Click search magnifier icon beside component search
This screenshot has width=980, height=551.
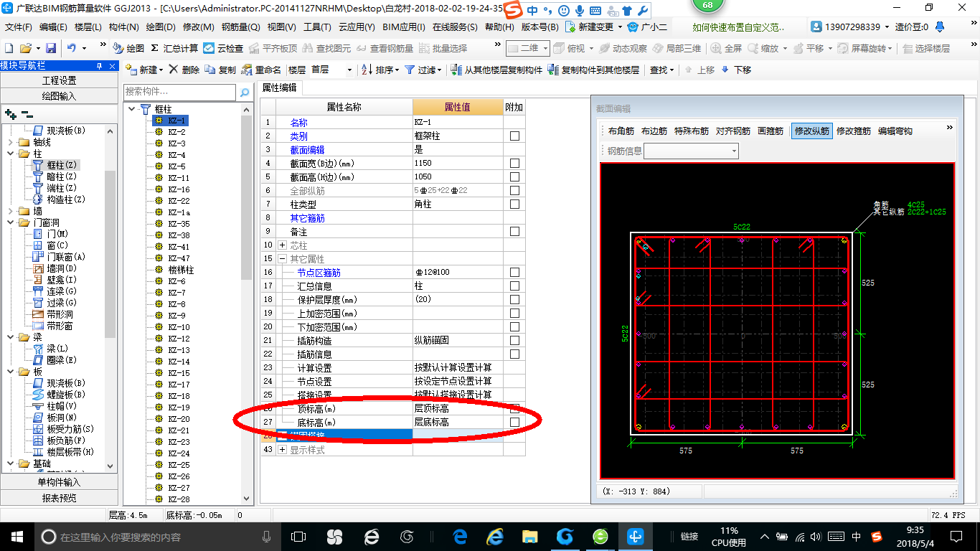245,93
